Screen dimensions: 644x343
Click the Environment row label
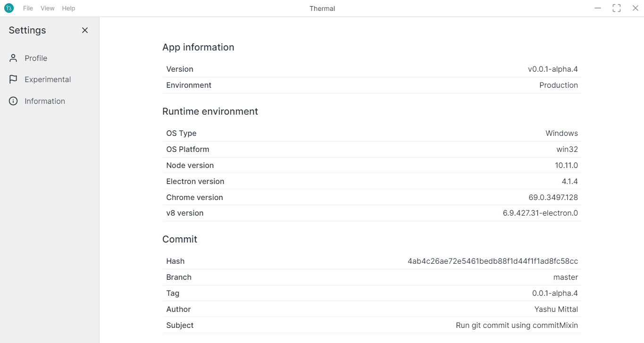(189, 85)
